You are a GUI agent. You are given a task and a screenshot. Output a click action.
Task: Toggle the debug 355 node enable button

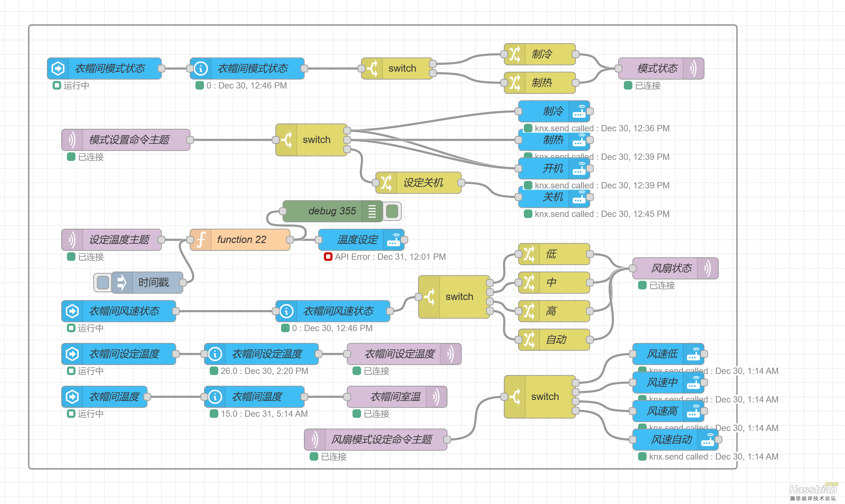(392, 211)
